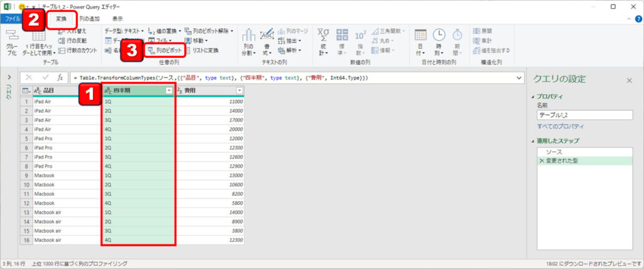This screenshot has height=269, width=644.
Task: Open the Move (移動) column dropdown
Action: [x=196, y=41]
